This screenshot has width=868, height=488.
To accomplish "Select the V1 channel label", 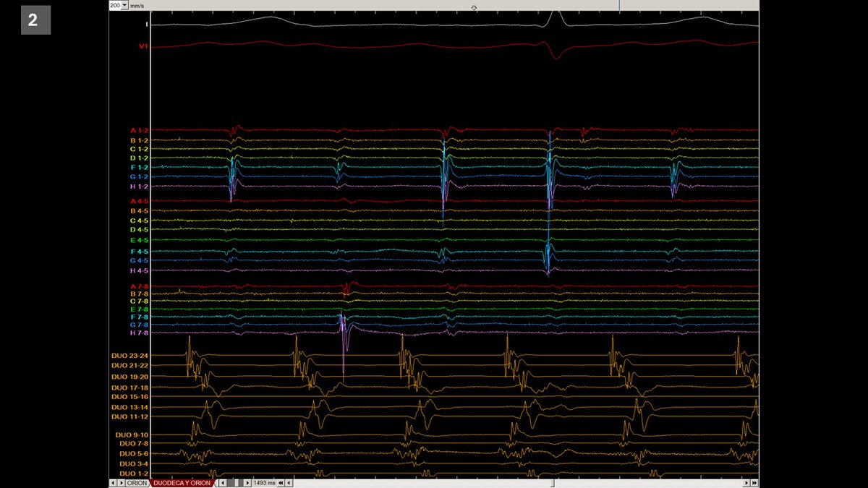I will pos(143,46).
